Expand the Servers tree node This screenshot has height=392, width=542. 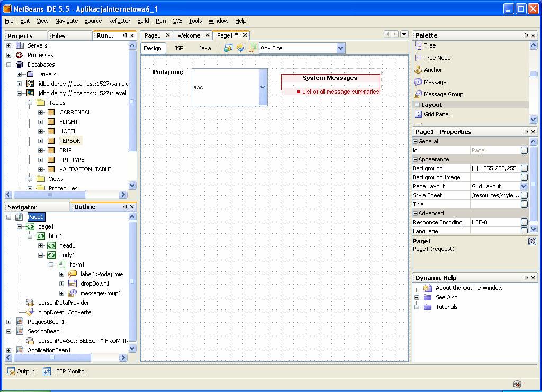(x=9, y=45)
